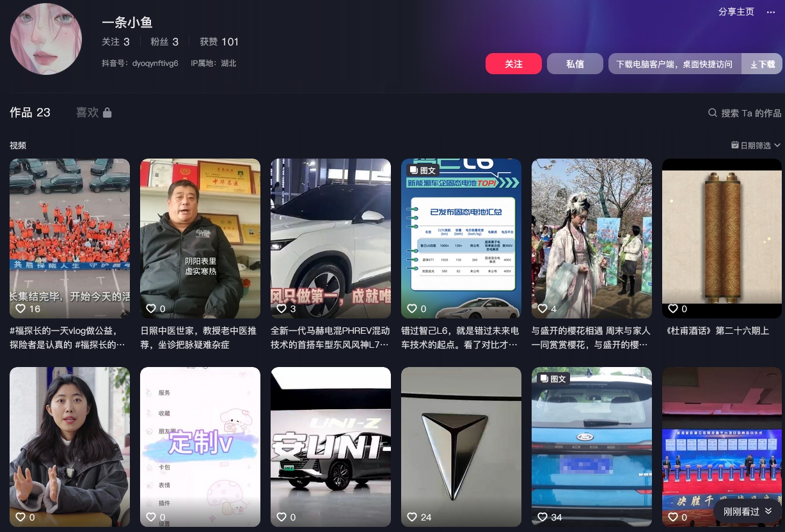The height and width of the screenshot is (532, 785).
Task: Click the 抖音号 dyoqynftivg6 text
Action: click(140, 63)
